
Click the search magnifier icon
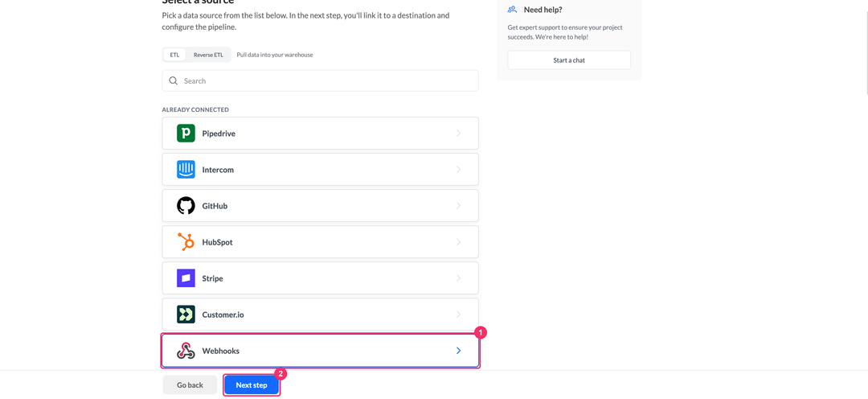[174, 81]
